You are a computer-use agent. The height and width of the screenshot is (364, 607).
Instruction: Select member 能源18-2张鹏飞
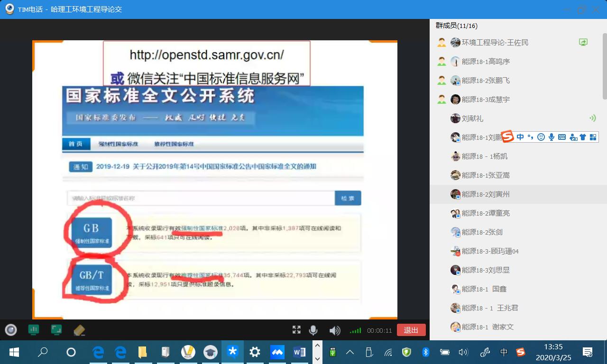pyautogui.click(x=518, y=80)
